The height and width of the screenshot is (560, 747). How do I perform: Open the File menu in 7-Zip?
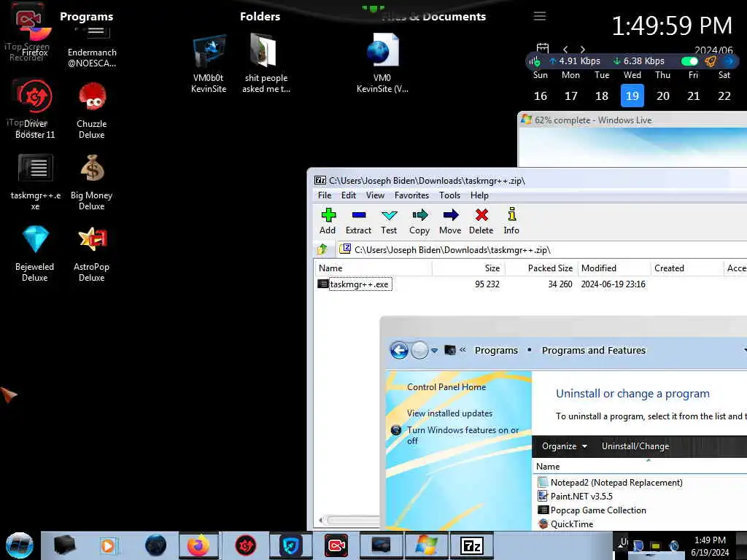(x=325, y=195)
